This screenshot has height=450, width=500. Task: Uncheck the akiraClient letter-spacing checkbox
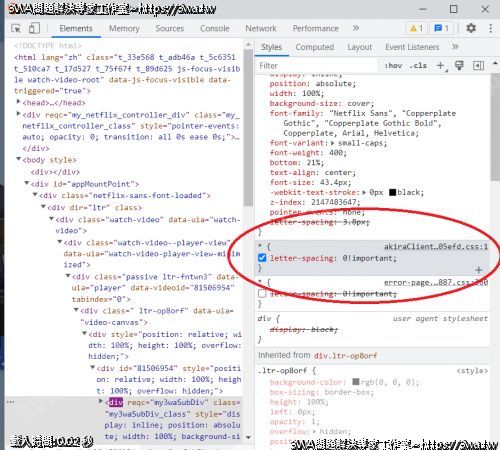click(262, 258)
